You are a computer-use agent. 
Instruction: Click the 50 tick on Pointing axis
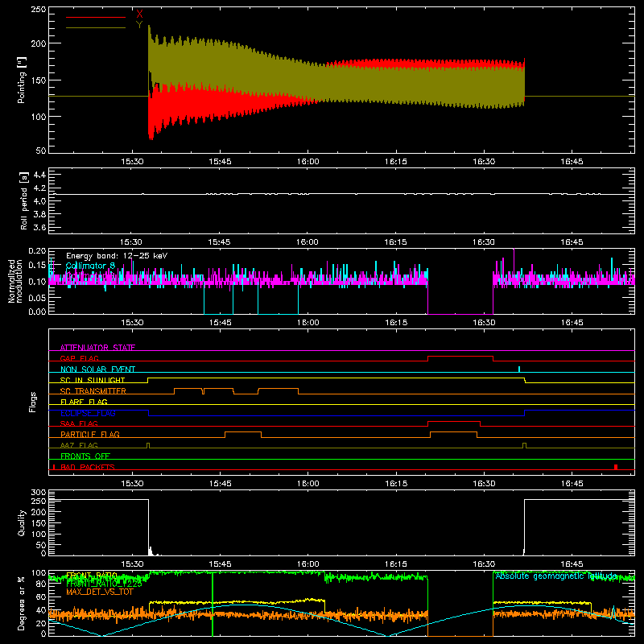pyautogui.click(x=41, y=151)
